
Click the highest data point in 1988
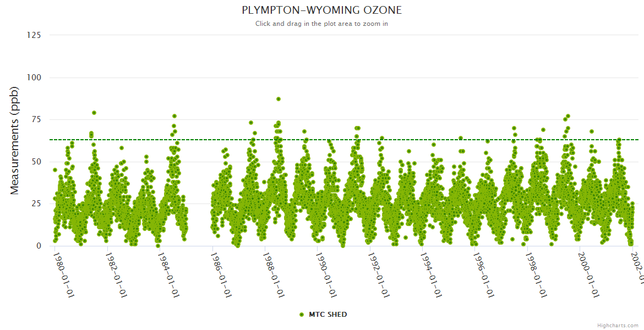point(279,99)
